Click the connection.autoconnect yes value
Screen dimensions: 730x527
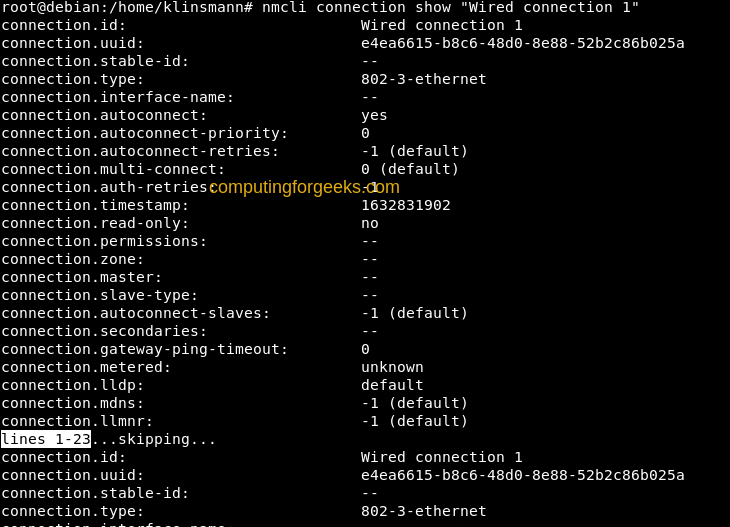[374, 115]
